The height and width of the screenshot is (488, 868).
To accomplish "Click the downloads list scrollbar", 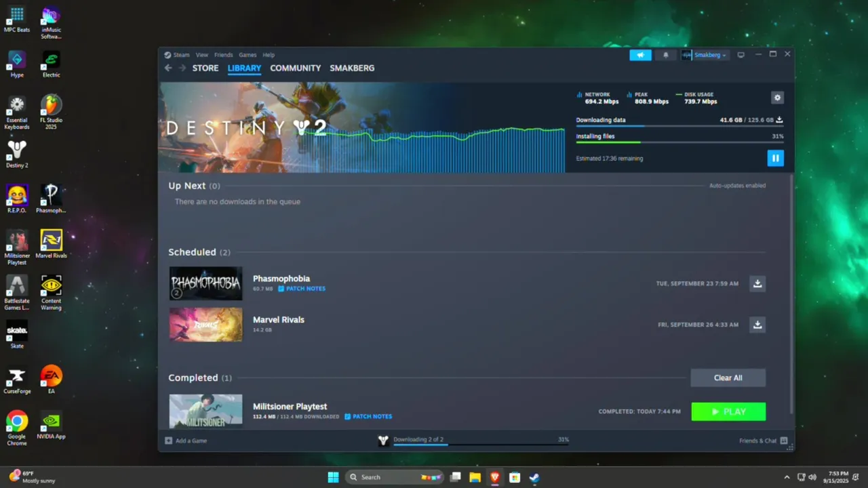I will pos(791,293).
